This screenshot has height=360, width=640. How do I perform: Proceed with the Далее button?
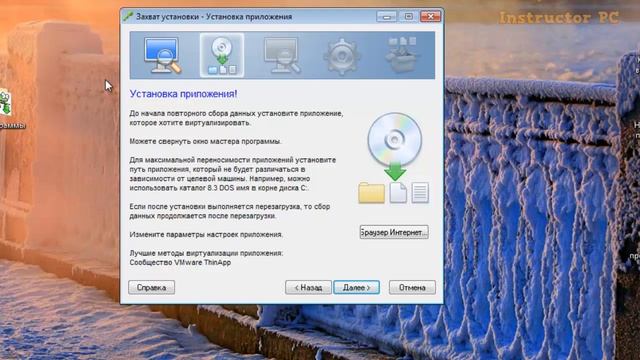[x=356, y=287]
